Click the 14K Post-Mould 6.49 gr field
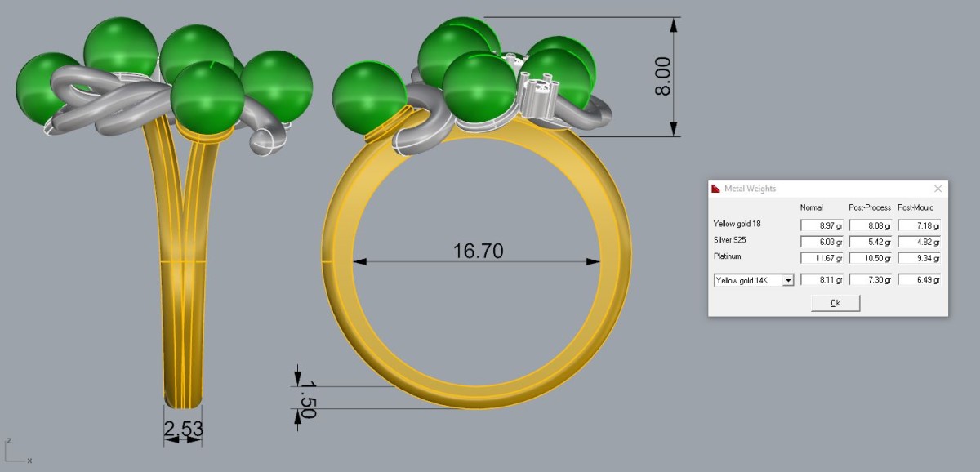 pyautogui.click(x=919, y=280)
